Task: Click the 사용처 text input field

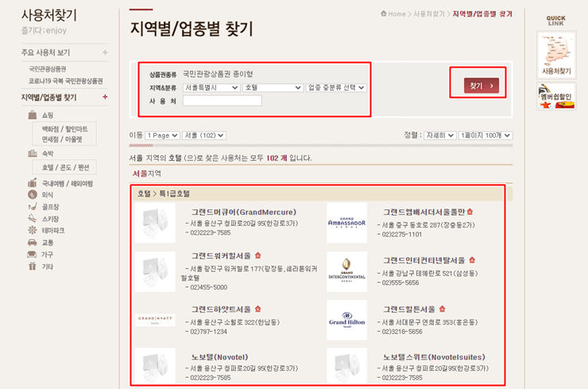Action: click(x=222, y=100)
